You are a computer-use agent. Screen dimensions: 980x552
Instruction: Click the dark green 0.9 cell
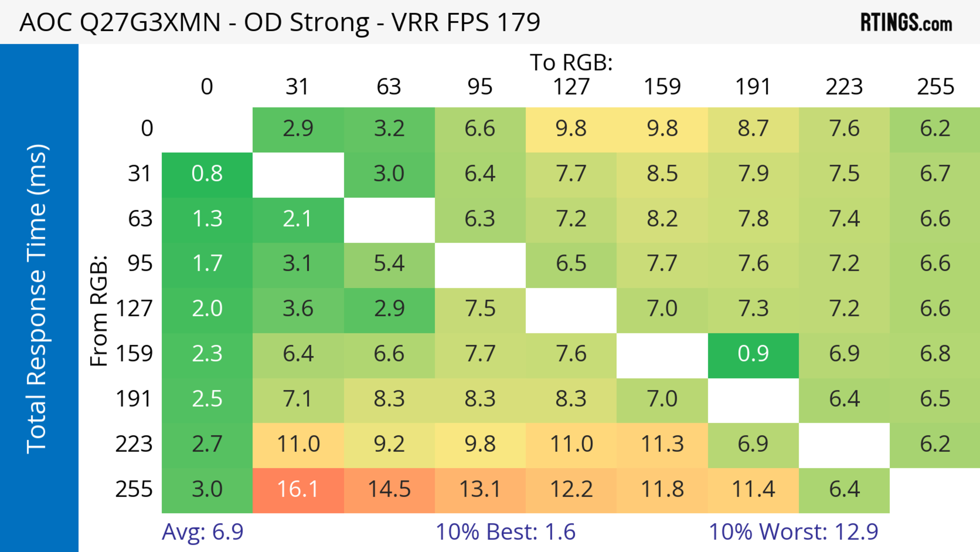point(753,354)
